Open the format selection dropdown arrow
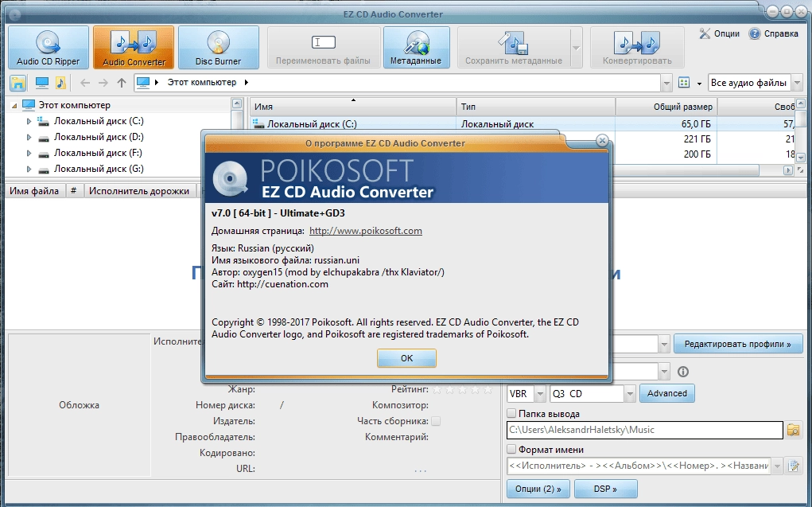812x507 pixels. [x=664, y=372]
